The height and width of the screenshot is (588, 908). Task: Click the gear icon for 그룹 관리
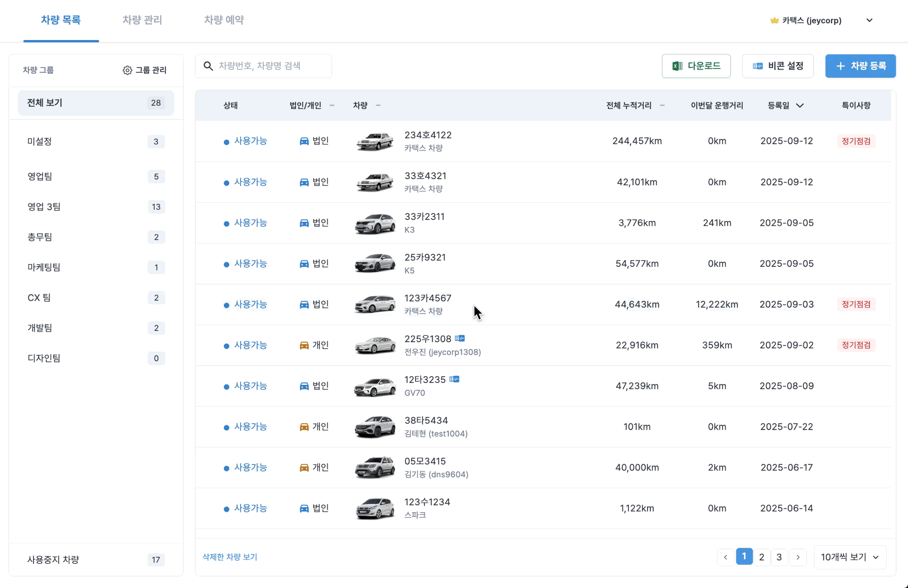[x=127, y=70]
